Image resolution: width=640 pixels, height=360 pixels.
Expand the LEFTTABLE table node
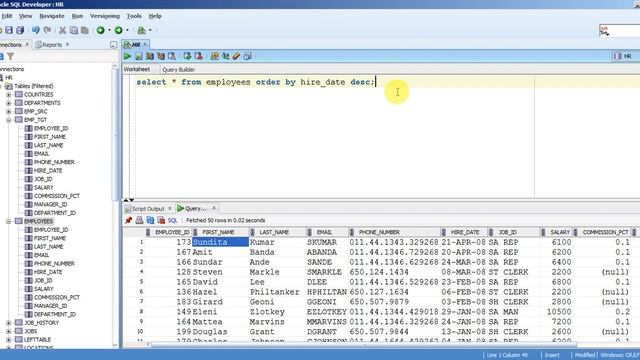click(x=9, y=340)
